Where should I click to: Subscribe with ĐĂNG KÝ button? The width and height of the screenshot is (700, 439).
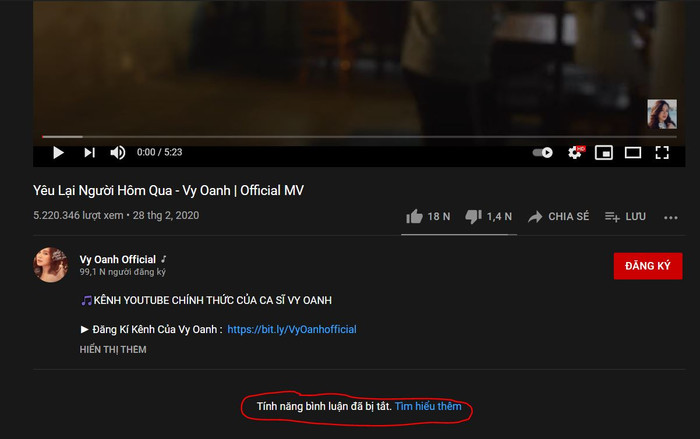(x=647, y=265)
